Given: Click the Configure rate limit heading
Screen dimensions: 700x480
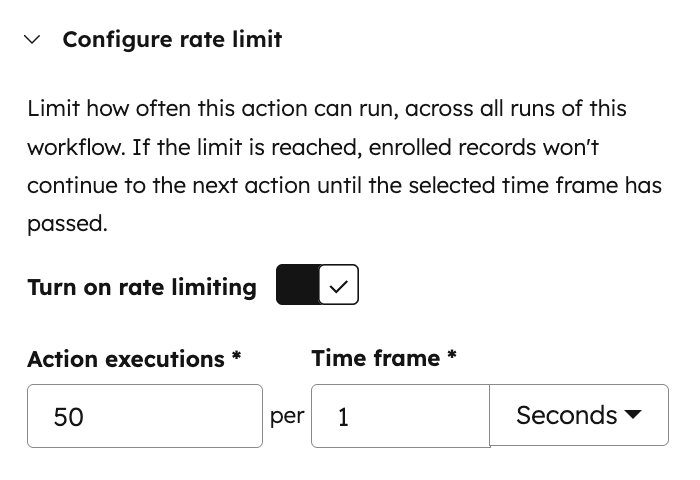Looking at the screenshot, I should click(172, 40).
